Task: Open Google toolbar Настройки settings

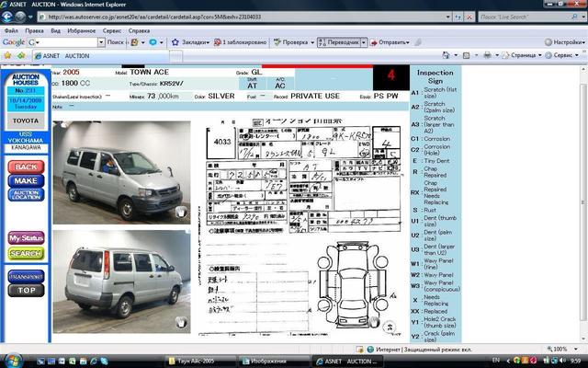Action: 564,42
